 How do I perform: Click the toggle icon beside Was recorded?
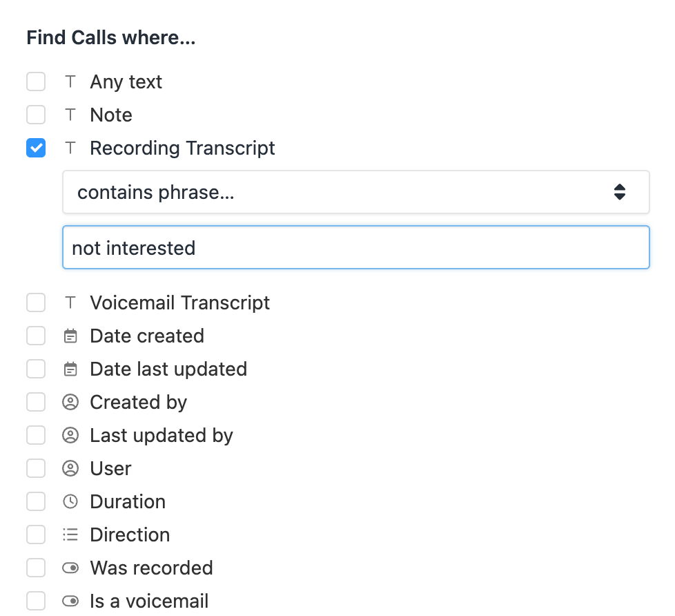[70, 568]
